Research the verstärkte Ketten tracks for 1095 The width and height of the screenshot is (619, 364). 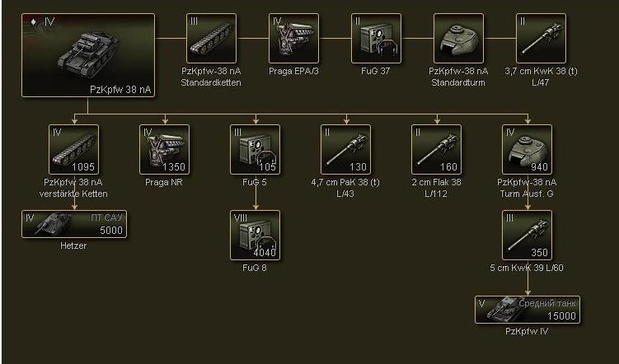click(x=74, y=149)
